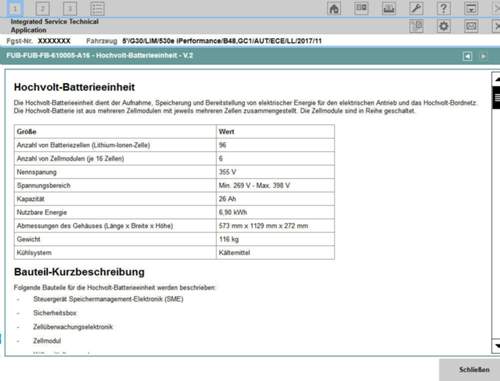Select numbered tab 2

pyautogui.click(x=42, y=9)
